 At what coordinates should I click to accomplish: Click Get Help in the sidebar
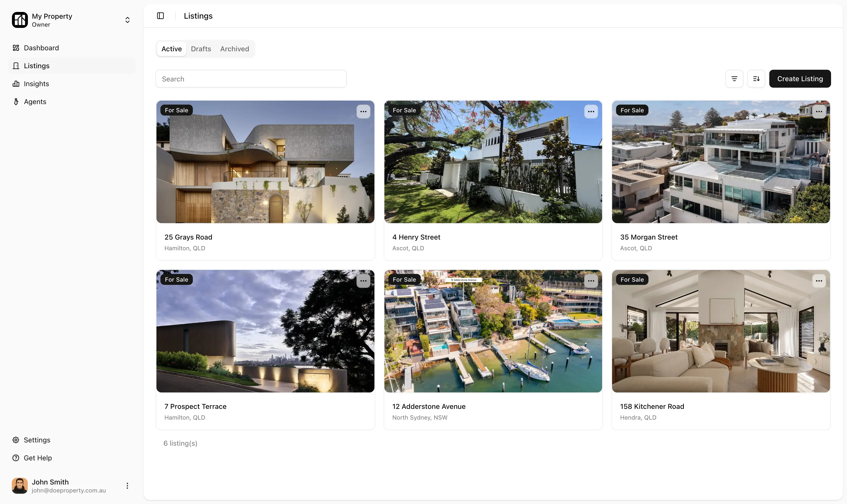(x=38, y=458)
